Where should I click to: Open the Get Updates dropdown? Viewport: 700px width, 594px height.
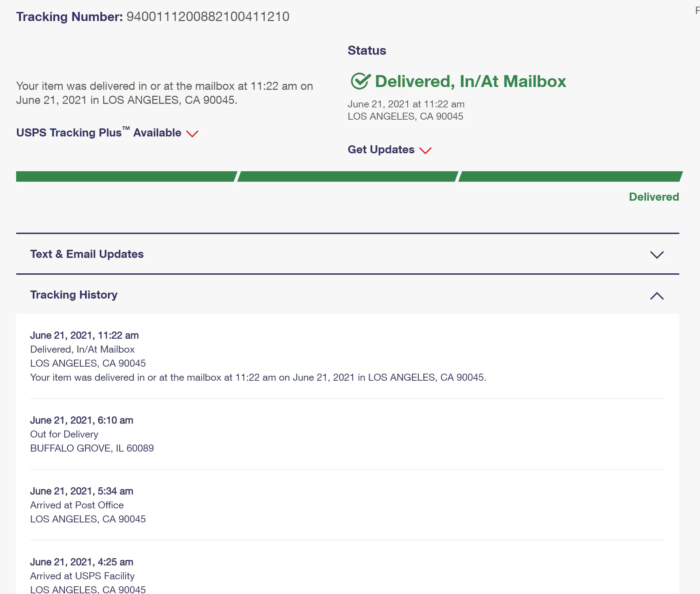pos(381,149)
